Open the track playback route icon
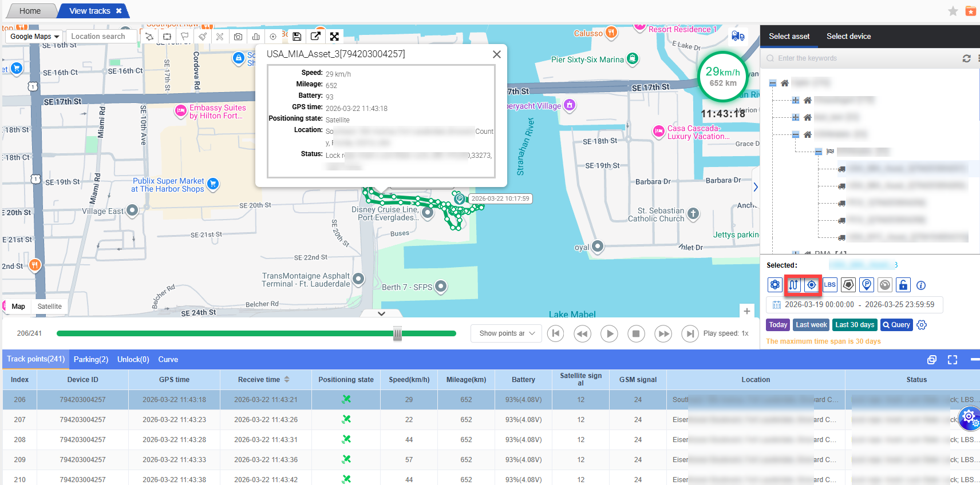Screen dimensions: 980x485 tap(793, 285)
